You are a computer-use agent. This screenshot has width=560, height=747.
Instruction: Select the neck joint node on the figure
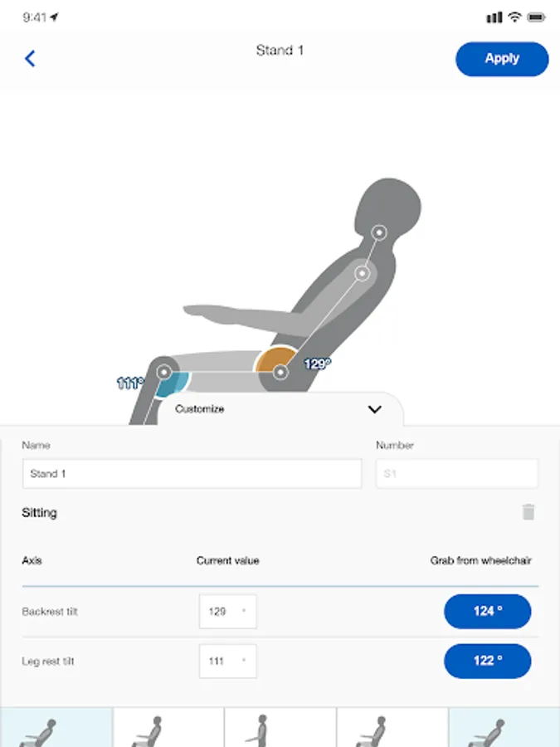tap(379, 233)
